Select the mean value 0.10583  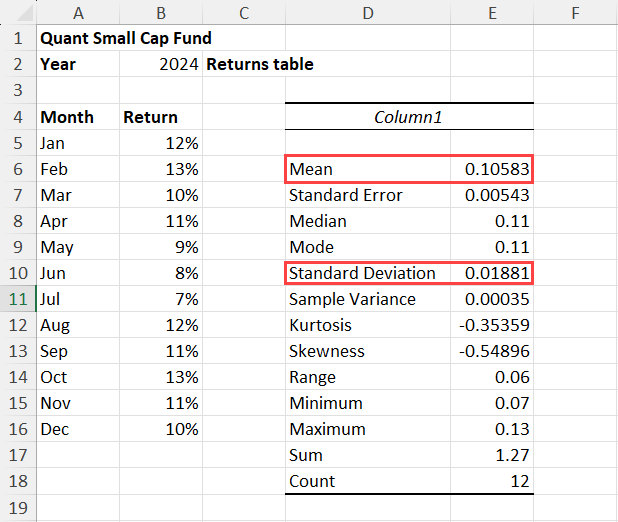(492, 169)
